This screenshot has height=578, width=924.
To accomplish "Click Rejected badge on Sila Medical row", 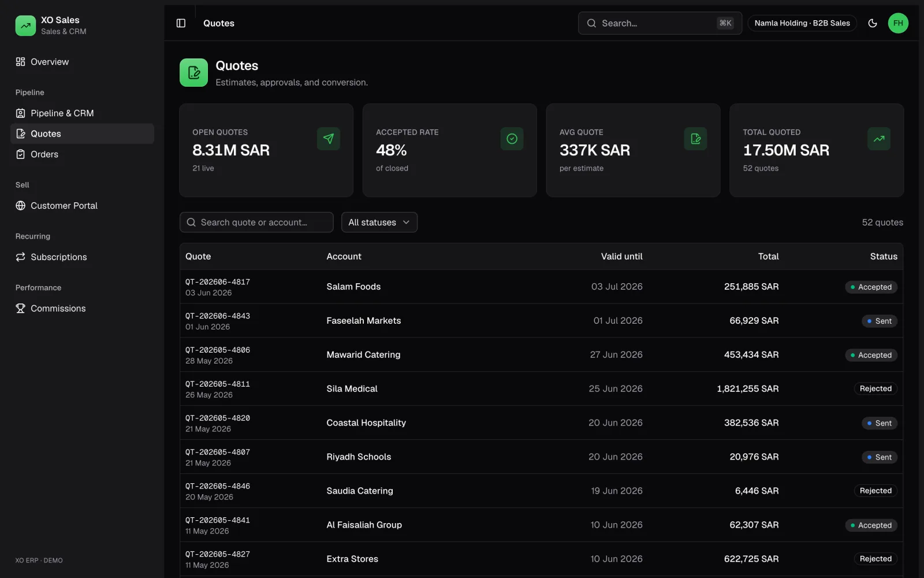I will click(875, 389).
